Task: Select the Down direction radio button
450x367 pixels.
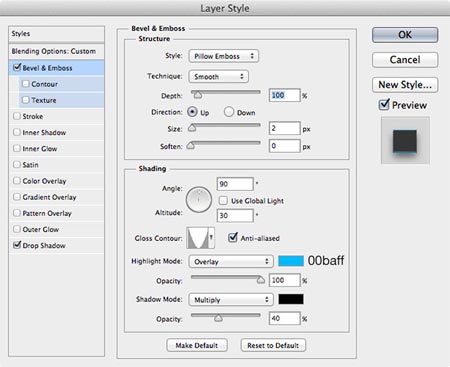Action: pos(229,112)
